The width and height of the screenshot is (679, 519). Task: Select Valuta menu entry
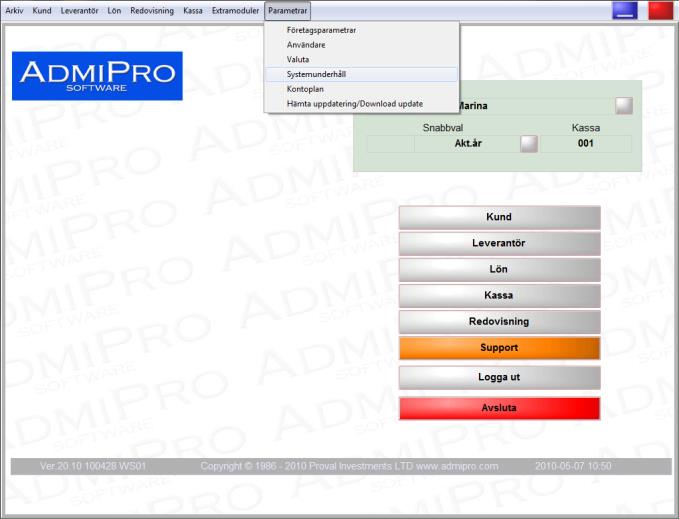pyautogui.click(x=362, y=59)
